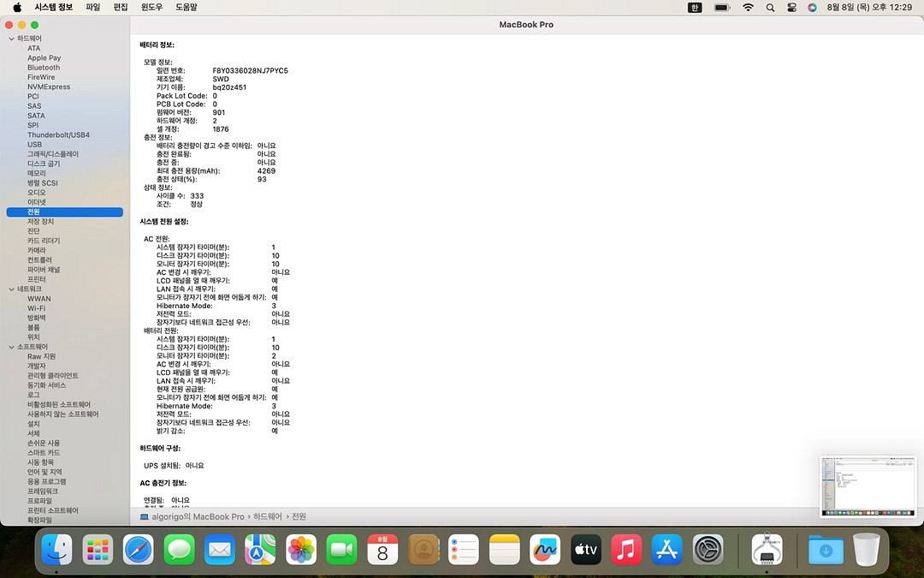Select 비활성화된 소프트웨어 in the sidebar
Screen dimensions: 924x578
point(59,404)
